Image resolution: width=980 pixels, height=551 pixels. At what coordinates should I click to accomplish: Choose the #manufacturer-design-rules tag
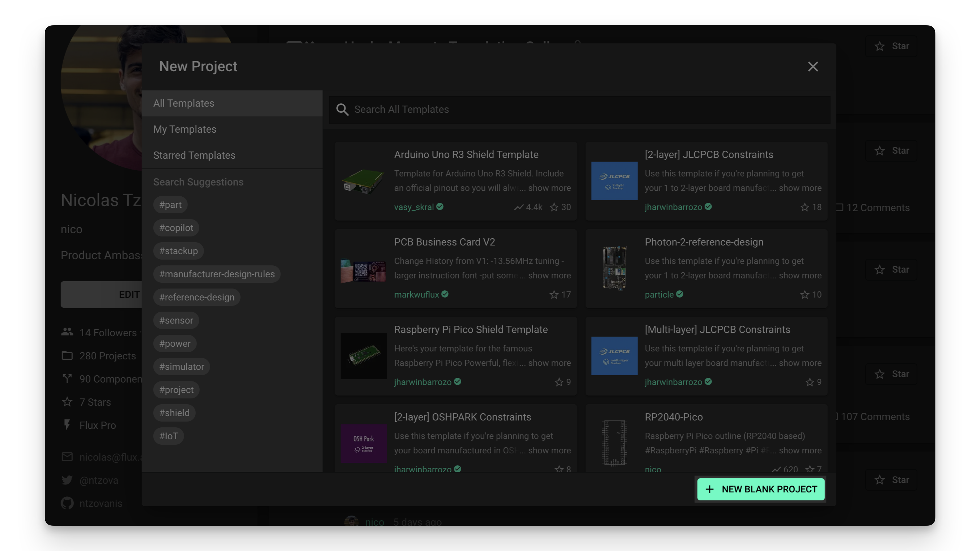(217, 274)
